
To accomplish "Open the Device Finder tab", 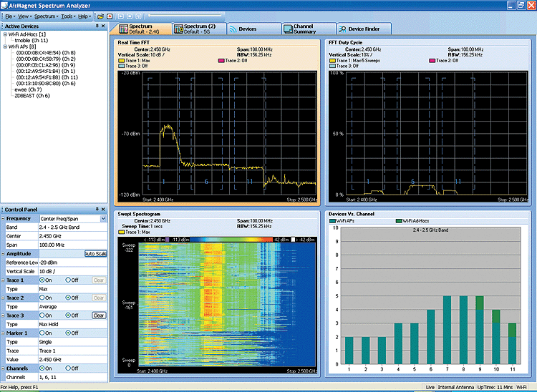I will (x=364, y=29).
